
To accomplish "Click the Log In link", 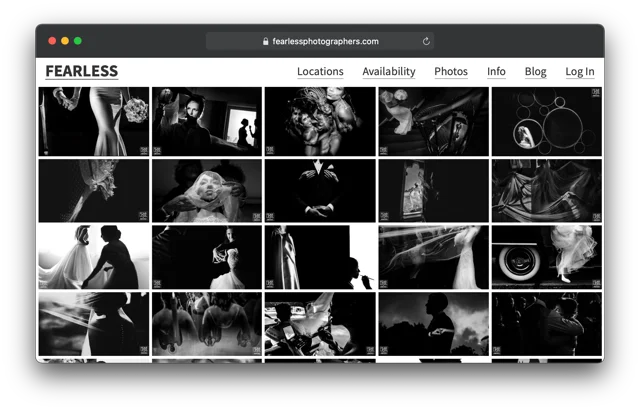I will point(580,71).
